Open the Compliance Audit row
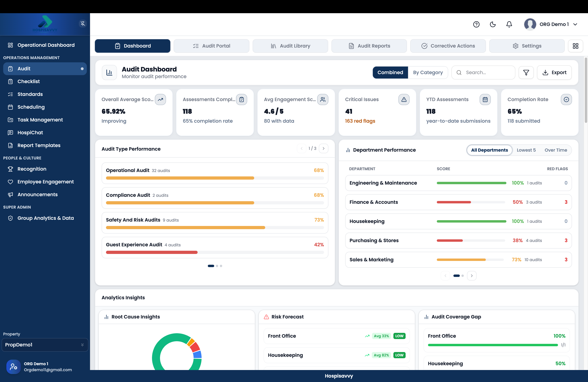The image size is (588, 382). 215,198
